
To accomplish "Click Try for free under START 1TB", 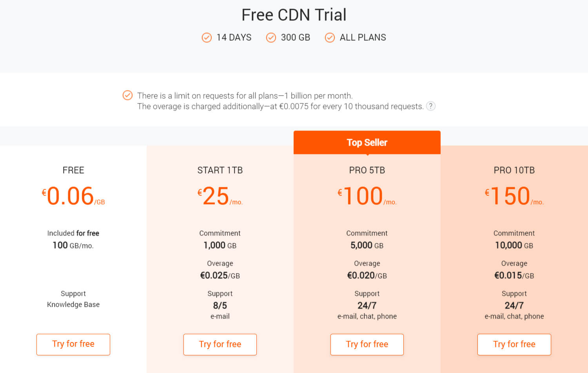I will [220, 344].
